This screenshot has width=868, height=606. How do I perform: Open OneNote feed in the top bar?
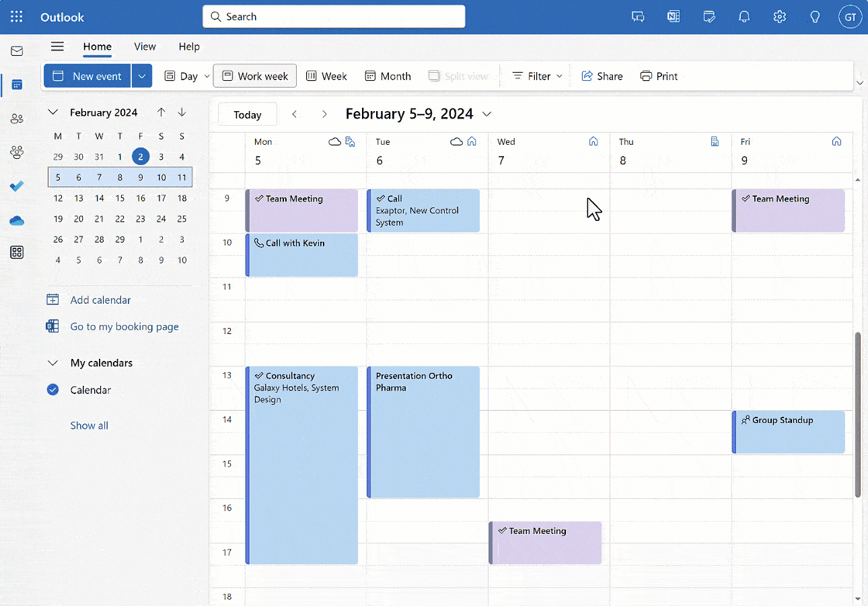[x=674, y=16]
